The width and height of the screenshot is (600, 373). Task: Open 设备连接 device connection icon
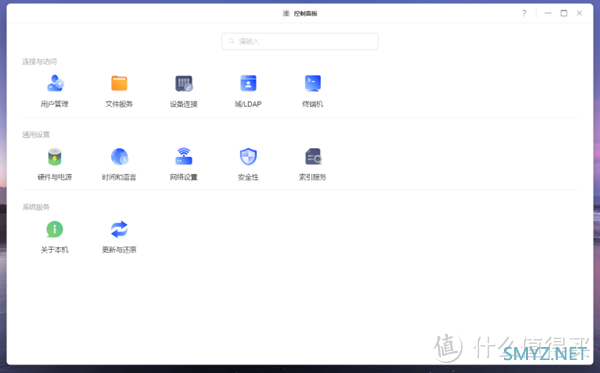[x=184, y=83]
